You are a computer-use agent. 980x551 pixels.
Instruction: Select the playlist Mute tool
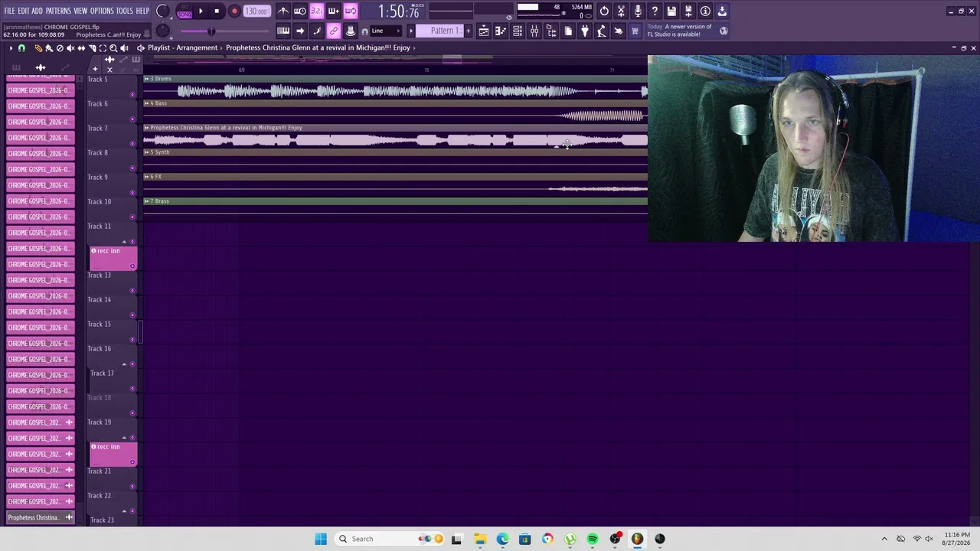click(x=70, y=47)
